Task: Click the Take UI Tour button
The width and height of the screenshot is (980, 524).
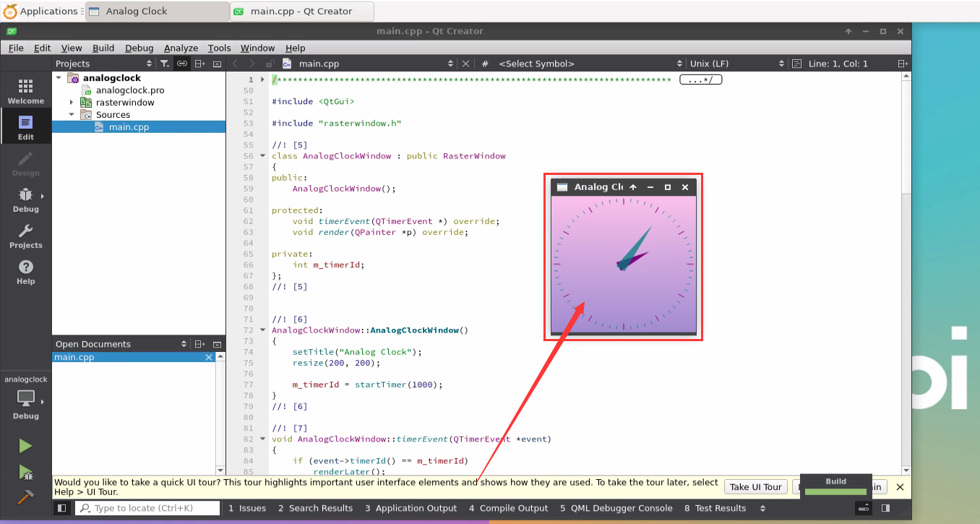Action: click(755, 486)
